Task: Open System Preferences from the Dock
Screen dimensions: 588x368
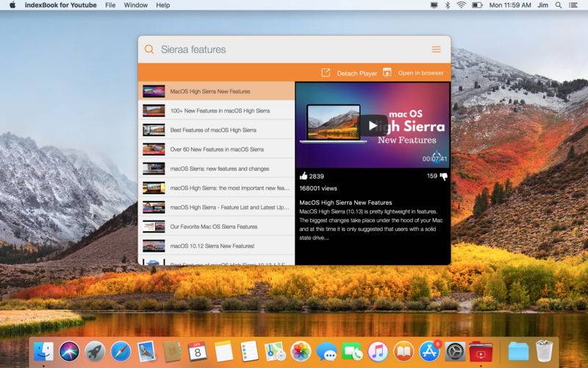Action: pos(455,352)
